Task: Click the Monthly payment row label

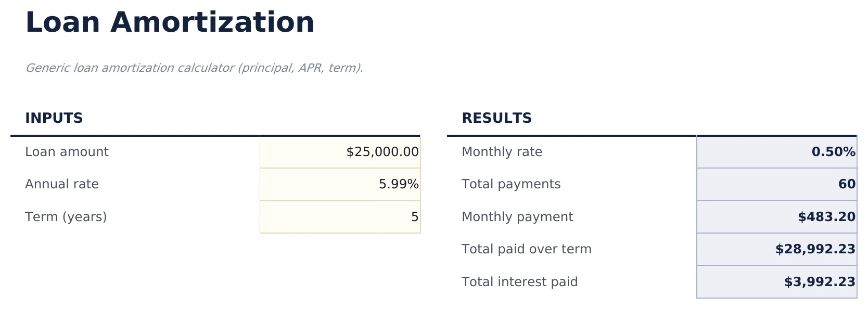Action: (517, 217)
